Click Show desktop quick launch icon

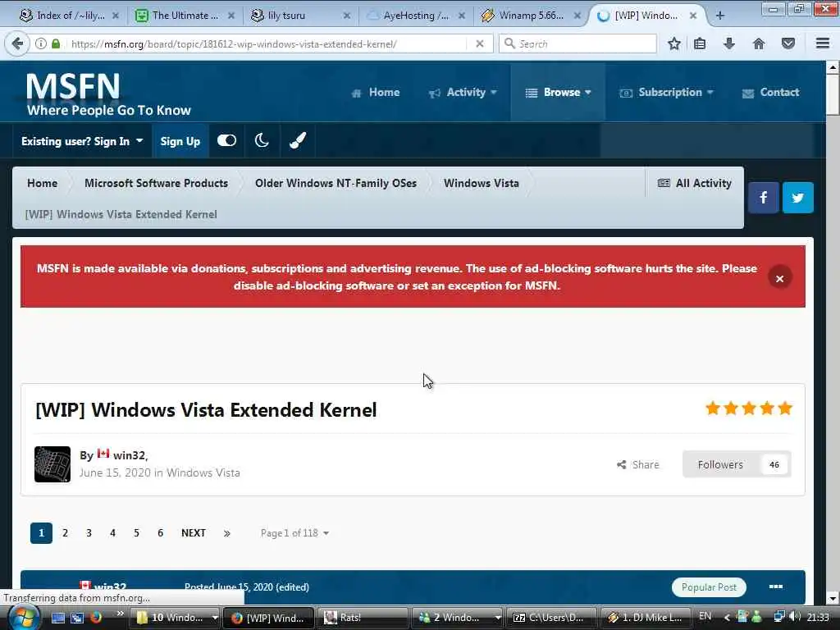[x=58, y=618]
